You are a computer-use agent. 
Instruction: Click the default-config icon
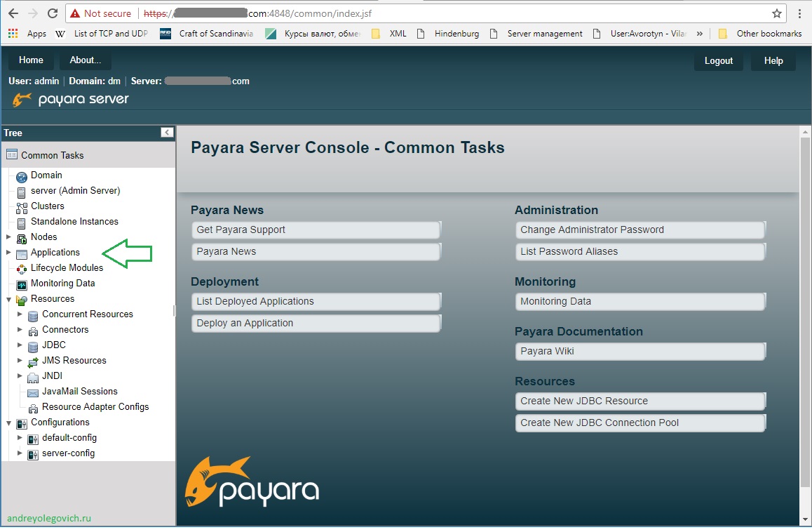coord(33,439)
